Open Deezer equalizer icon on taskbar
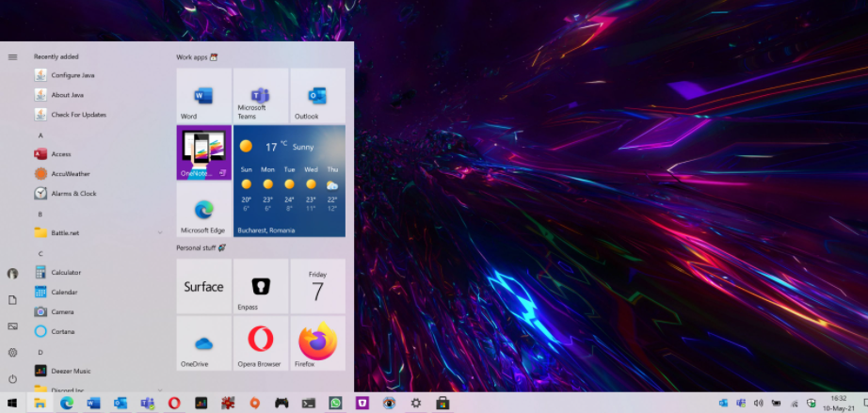The width and height of the screenshot is (868, 413). pyautogui.click(x=201, y=403)
